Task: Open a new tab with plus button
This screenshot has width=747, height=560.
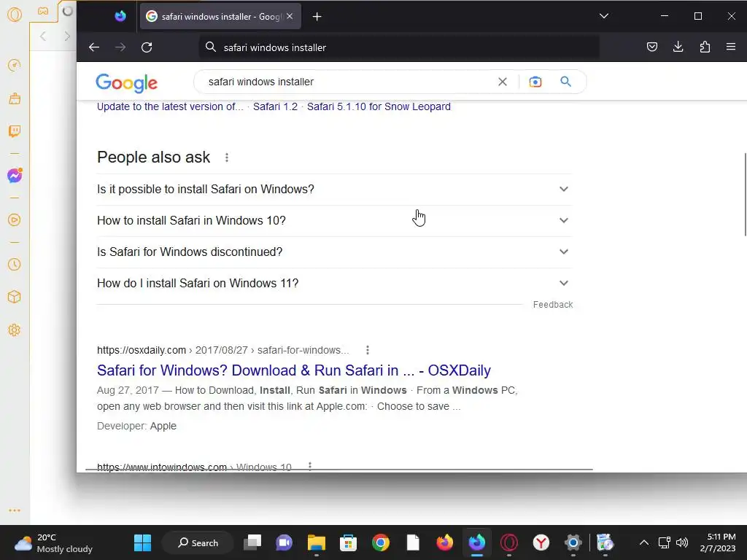Action: [317, 17]
